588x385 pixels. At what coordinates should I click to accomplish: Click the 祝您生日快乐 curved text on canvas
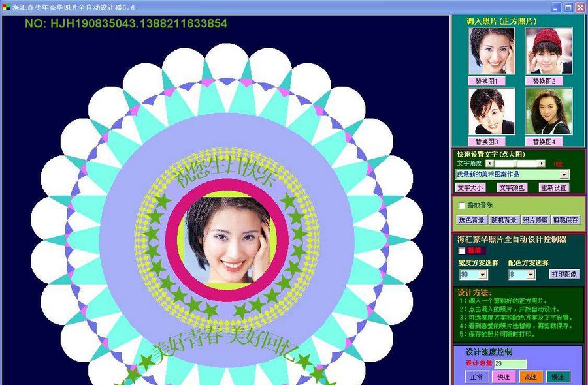pos(227,172)
